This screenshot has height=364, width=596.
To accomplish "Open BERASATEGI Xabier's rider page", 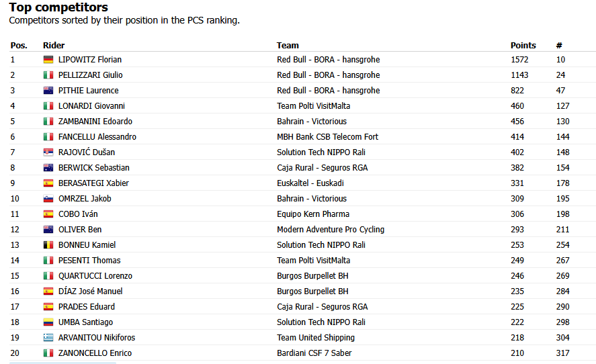I will (x=93, y=183).
